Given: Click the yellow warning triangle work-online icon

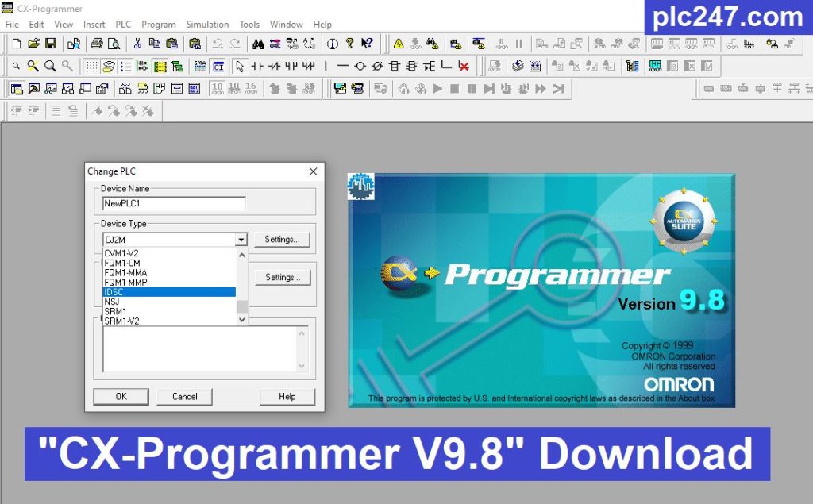Looking at the screenshot, I should 399,44.
